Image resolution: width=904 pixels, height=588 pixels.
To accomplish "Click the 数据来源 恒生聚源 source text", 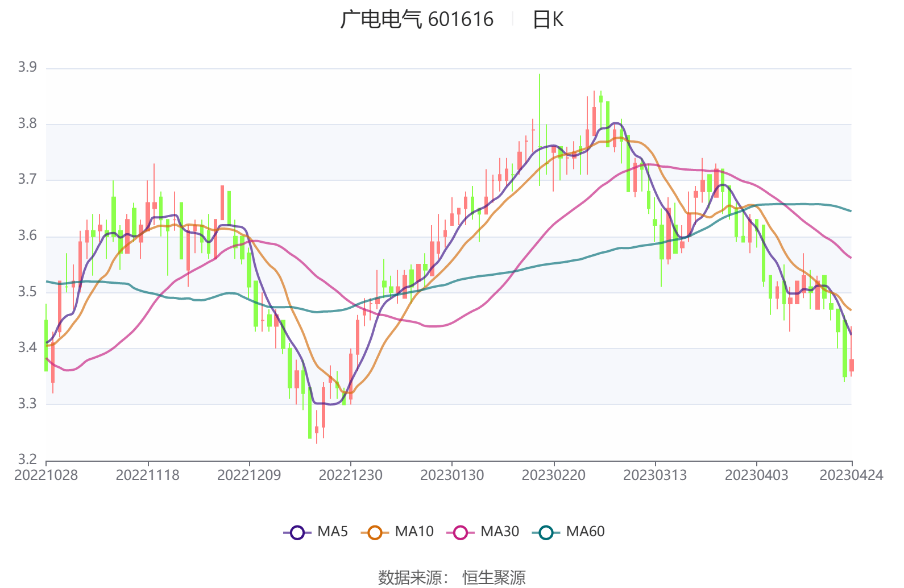I will point(452,578).
